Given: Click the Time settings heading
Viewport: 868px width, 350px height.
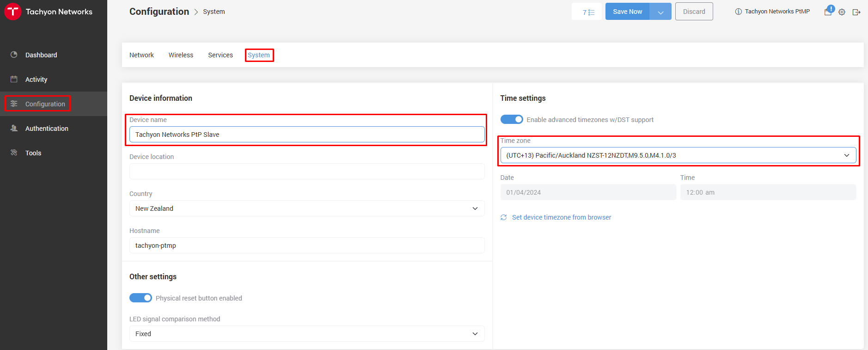Looking at the screenshot, I should (523, 98).
